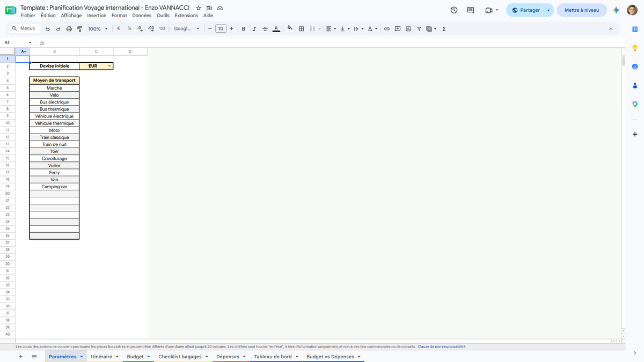Open Google Maps in side panel
Viewport: 644px width, 362px height.
[x=635, y=104]
